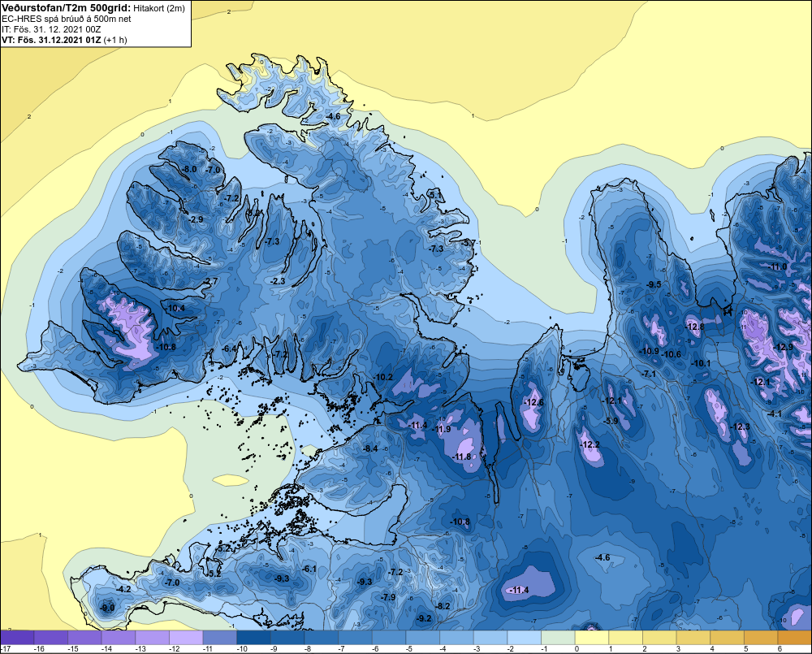Viewport: 812px width, 654px height.
Task: Click the -2.3 temperature label
Action: tap(278, 281)
